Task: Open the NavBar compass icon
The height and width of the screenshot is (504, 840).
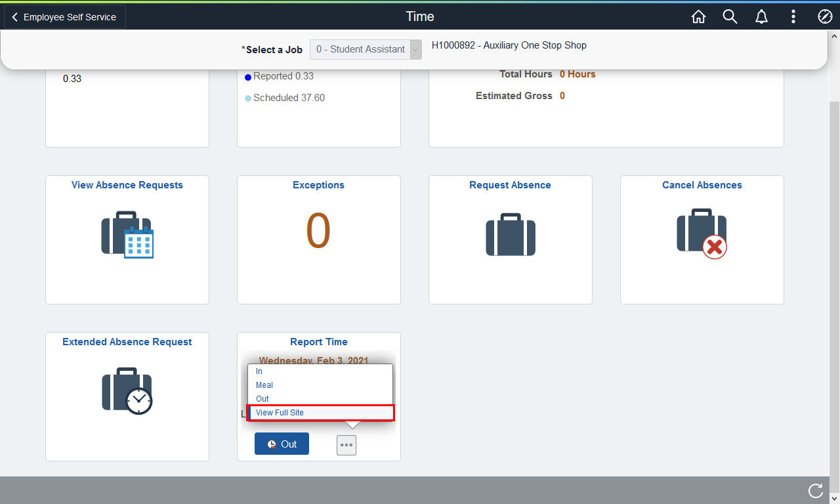Action: [x=825, y=17]
